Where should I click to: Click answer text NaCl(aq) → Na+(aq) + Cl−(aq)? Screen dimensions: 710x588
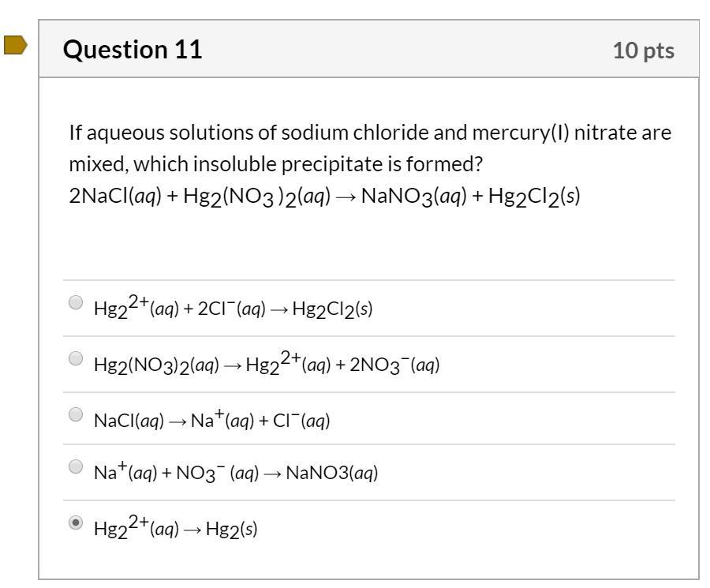[x=211, y=421]
